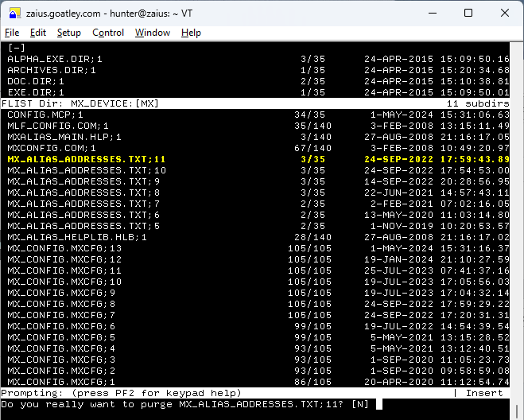This screenshot has height=420, width=524.
Task: Select ALPHA_EXE.DIR;1 row
Action: tap(258, 59)
